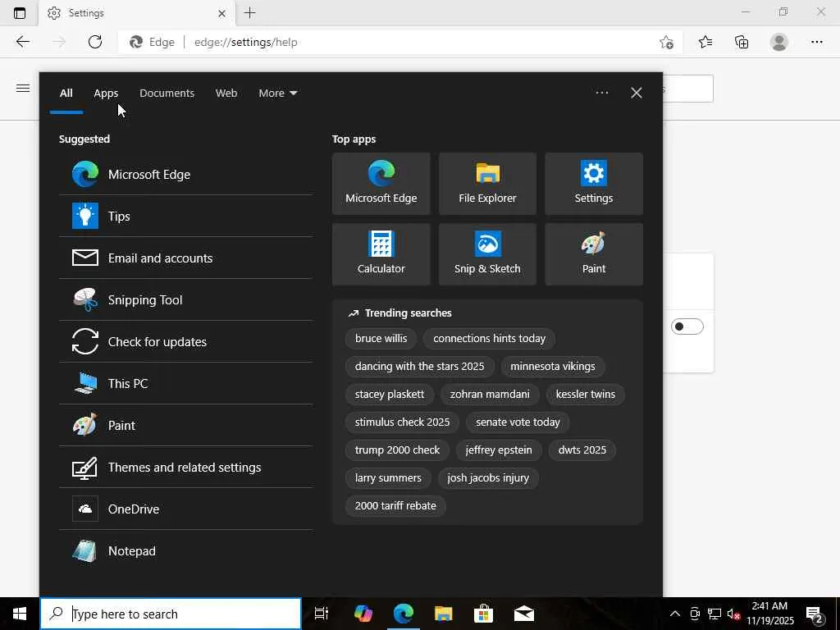
Task: Launch Notepad from the Suggested list
Action: pos(185,550)
